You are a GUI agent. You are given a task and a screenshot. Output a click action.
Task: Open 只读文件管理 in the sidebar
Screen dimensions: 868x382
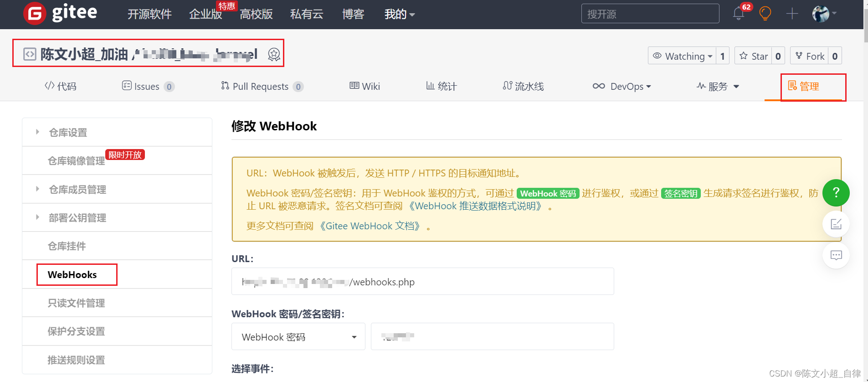pos(117,303)
